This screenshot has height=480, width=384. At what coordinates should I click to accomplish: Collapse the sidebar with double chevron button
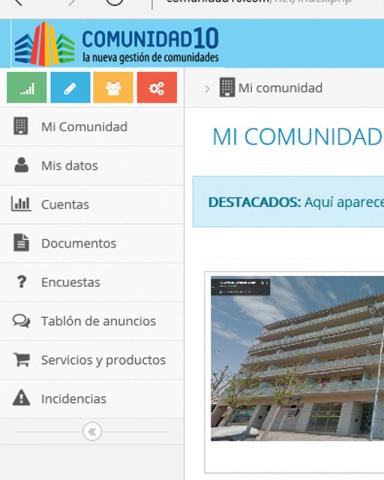(92, 432)
